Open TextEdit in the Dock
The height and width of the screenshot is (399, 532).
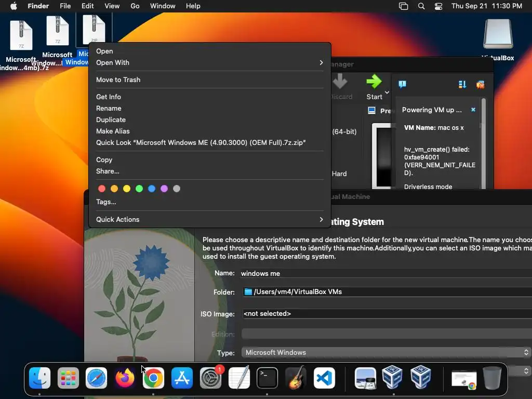[x=239, y=377]
